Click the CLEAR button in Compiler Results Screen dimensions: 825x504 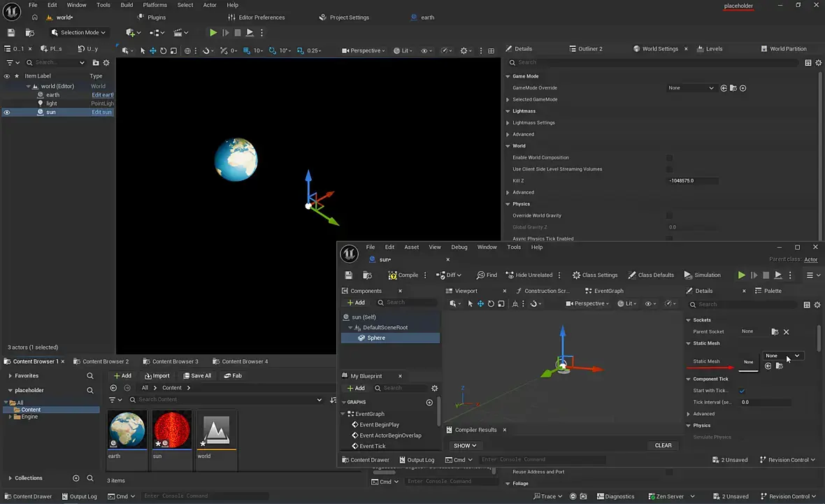click(663, 445)
